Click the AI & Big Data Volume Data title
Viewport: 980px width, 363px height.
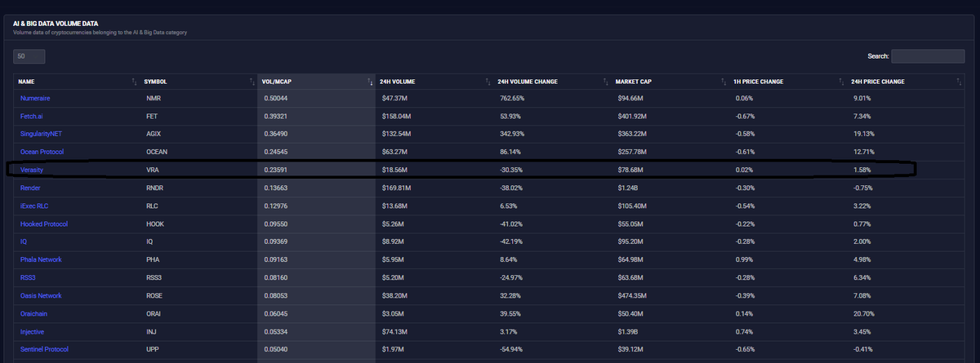click(56, 24)
